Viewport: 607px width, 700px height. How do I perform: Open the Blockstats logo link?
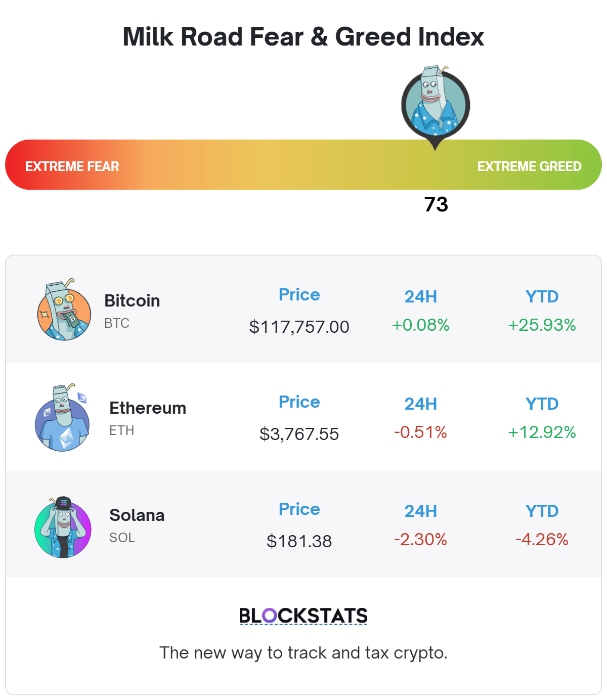click(303, 616)
